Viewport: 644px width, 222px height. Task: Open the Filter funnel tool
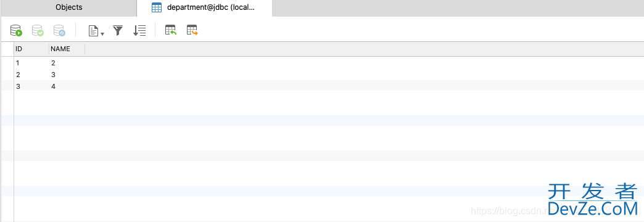[x=118, y=30]
